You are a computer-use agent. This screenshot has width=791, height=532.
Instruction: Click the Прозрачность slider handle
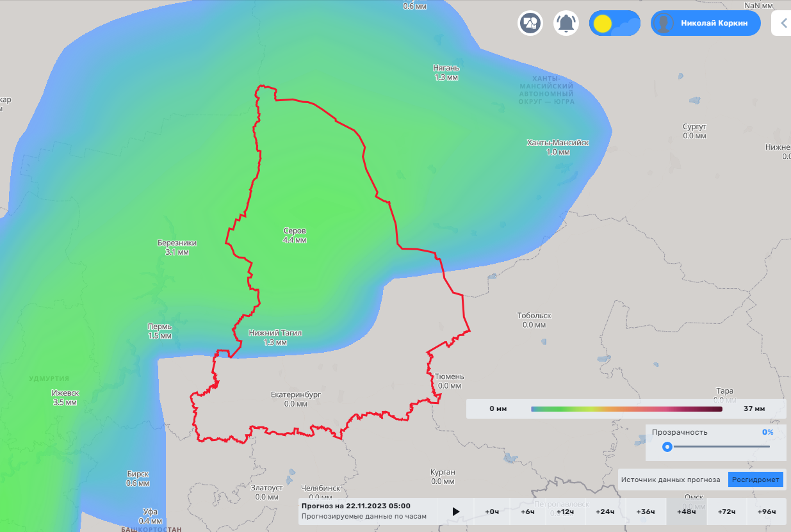(667, 447)
